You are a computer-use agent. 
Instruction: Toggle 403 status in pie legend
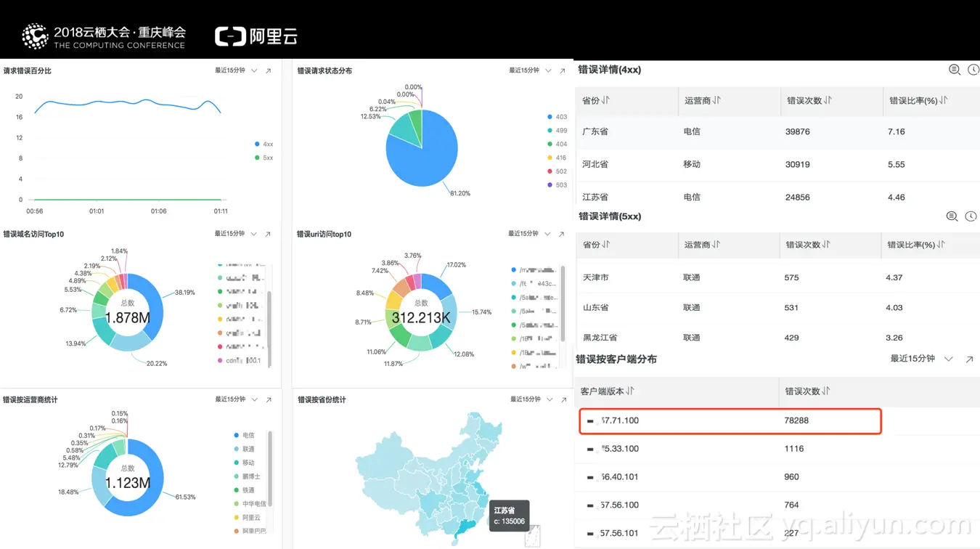[x=557, y=117]
